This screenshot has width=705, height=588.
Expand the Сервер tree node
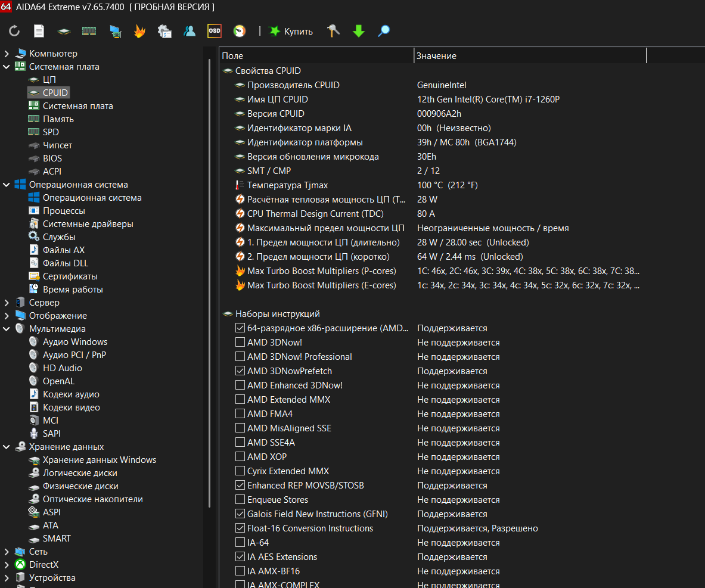click(x=7, y=303)
